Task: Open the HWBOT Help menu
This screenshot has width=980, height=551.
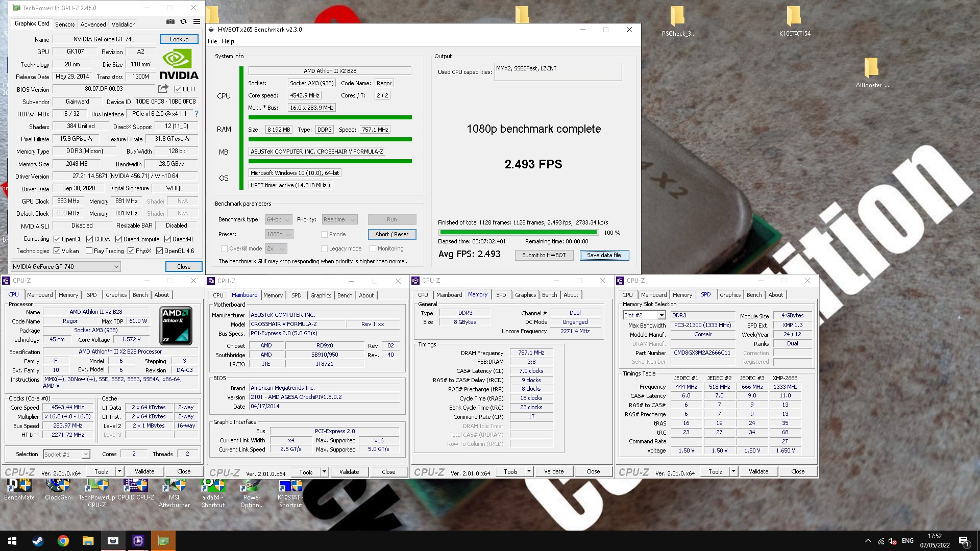Action: 228,42
